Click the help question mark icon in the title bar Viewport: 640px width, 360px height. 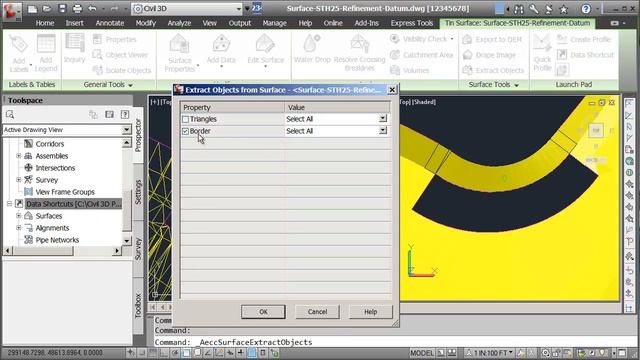click(x=586, y=9)
